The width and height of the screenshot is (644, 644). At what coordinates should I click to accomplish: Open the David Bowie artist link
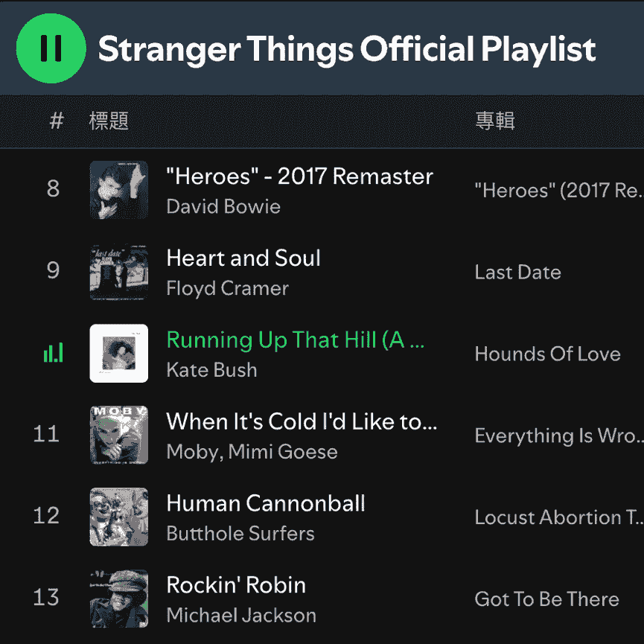[x=223, y=206]
